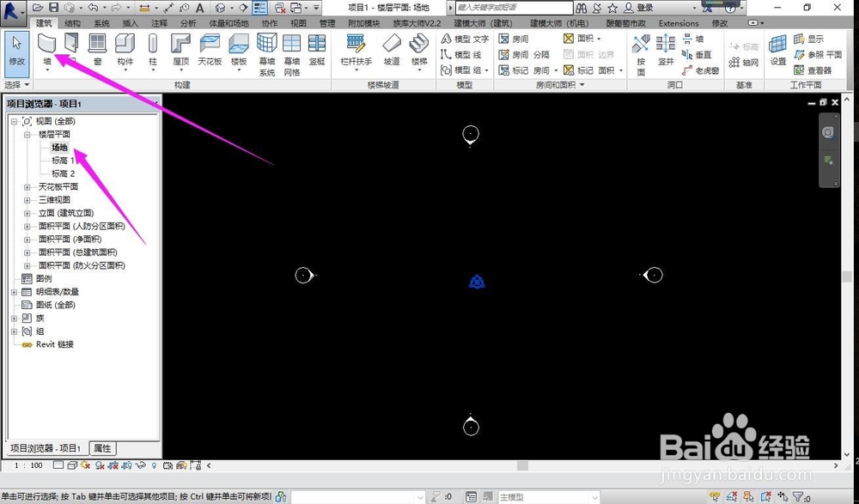
Task: Click the Open folder icon in quick access toolbar
Action: coord(38,8)
